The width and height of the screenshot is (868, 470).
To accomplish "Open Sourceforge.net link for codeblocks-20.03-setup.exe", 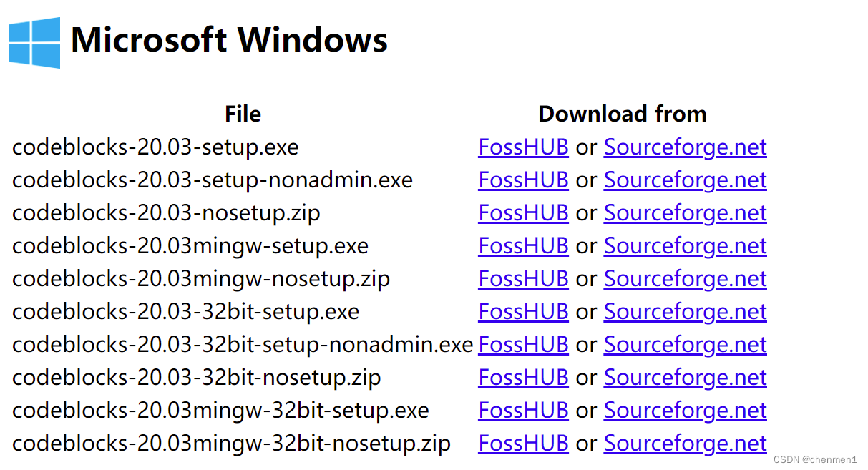I will coord(685,147).
